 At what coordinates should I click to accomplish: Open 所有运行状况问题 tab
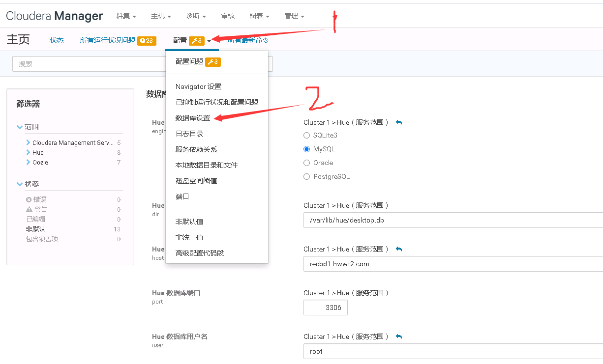tap(108, 40)
